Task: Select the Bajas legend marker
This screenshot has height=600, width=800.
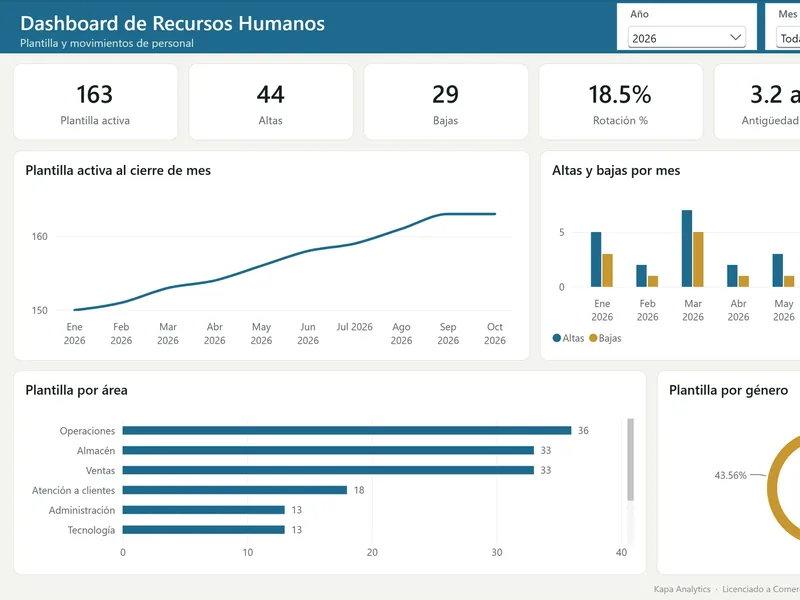Action: tap(593, 338)
